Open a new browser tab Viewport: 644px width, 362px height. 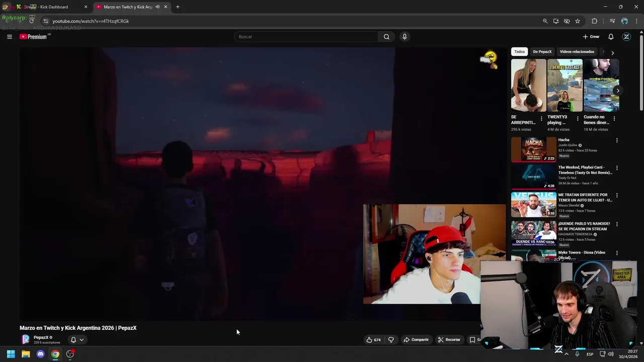pyautogui.click(x=178, y=7)
